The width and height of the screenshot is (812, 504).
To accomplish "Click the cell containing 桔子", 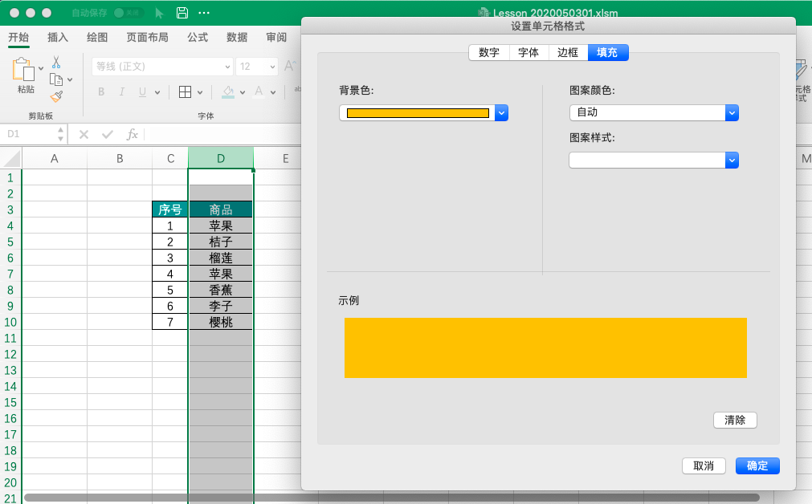I will [221, 242].
